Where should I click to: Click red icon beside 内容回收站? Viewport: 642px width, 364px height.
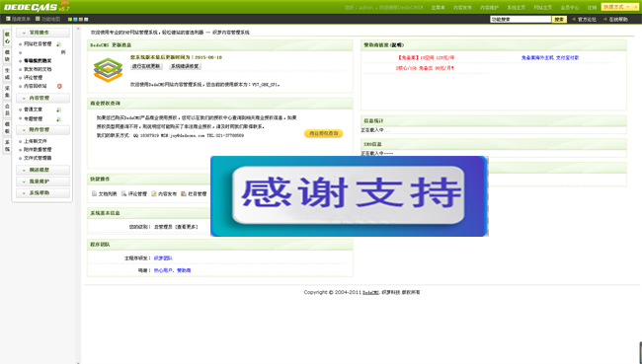[59, 86]
